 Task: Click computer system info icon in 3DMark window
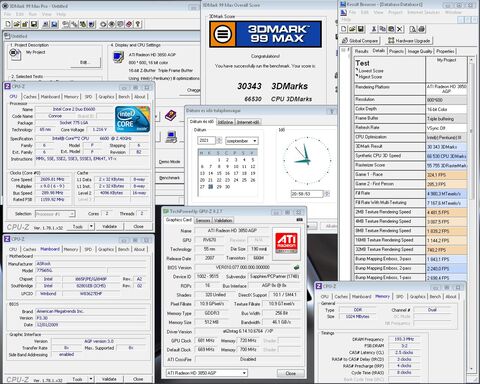(171, 137)
